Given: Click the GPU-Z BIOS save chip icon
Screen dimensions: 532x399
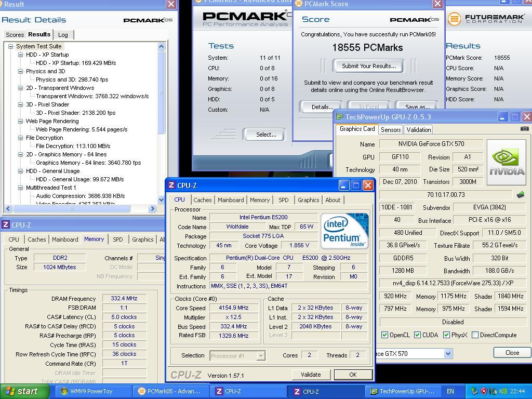Looking at the screenshot, I should 520,195.
